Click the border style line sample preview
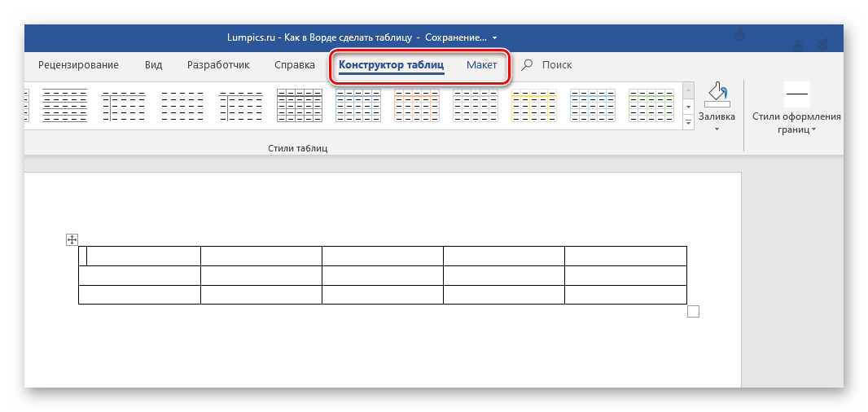868x412 pixels. 796,94
